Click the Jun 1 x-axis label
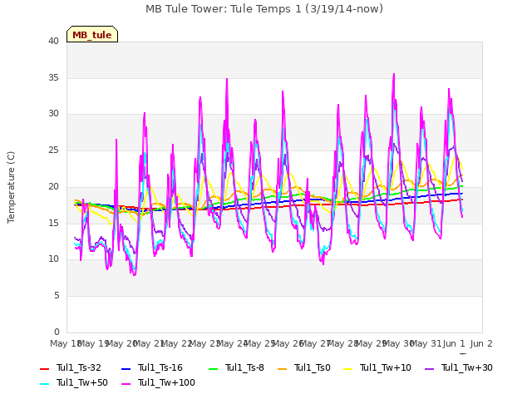The width and height of the screenshot is (532, 399). tap(454, 343)
